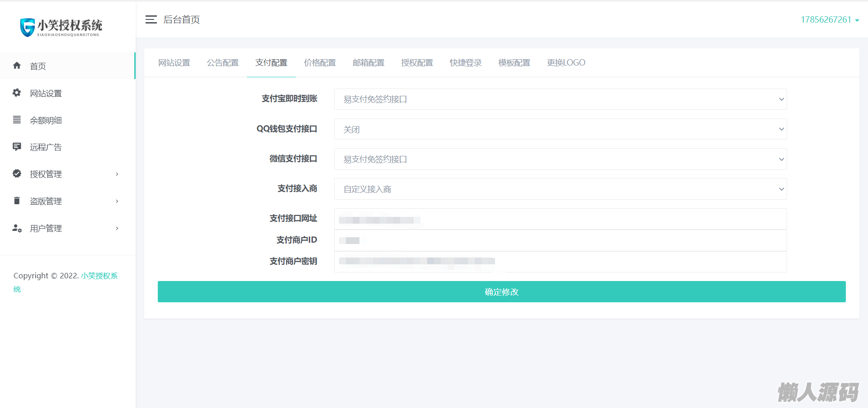Expand the 17856267261 account menu

[830, 19]
